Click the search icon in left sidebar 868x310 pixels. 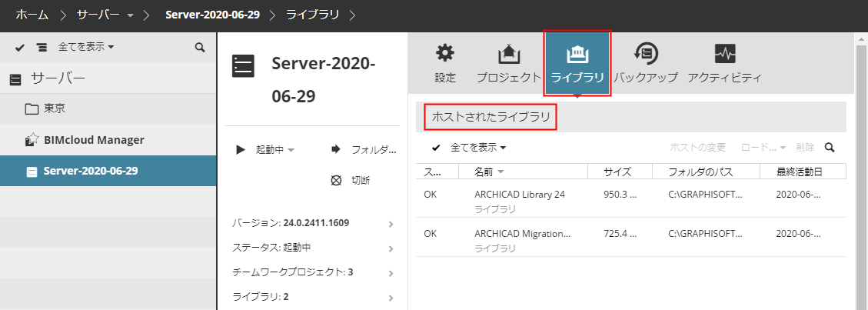(201, 48)
